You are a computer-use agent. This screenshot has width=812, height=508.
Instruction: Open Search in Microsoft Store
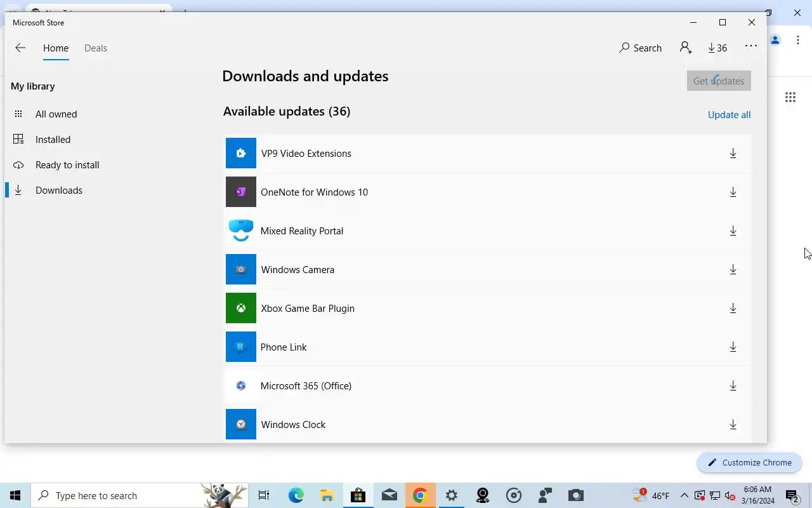(640, 48)
